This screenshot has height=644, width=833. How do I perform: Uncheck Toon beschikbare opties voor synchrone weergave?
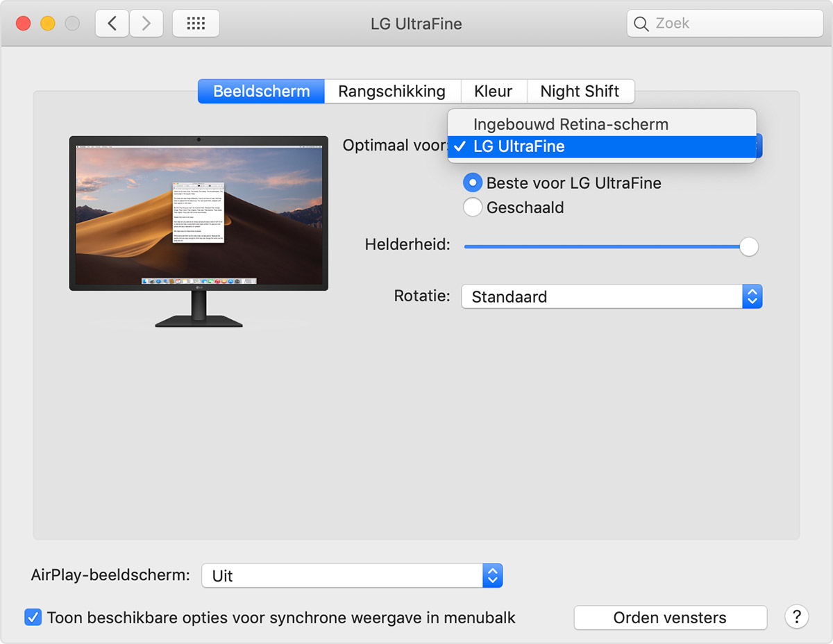pyautogui.click(x=33, y=617)
